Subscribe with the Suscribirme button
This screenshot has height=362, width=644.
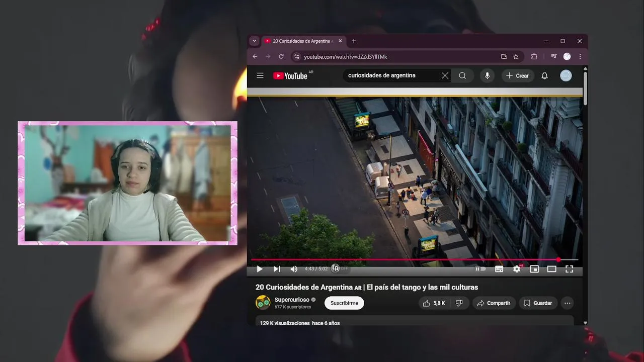(x=344, y=303)
